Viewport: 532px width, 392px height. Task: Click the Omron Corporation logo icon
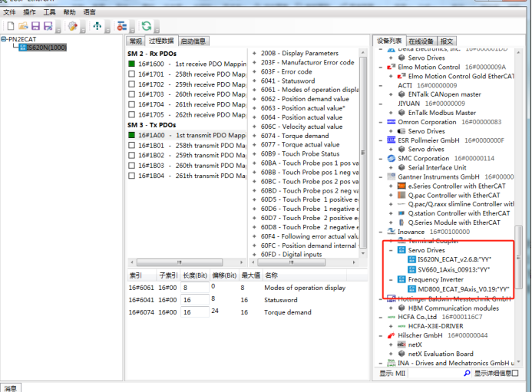[x=392, y=122]
